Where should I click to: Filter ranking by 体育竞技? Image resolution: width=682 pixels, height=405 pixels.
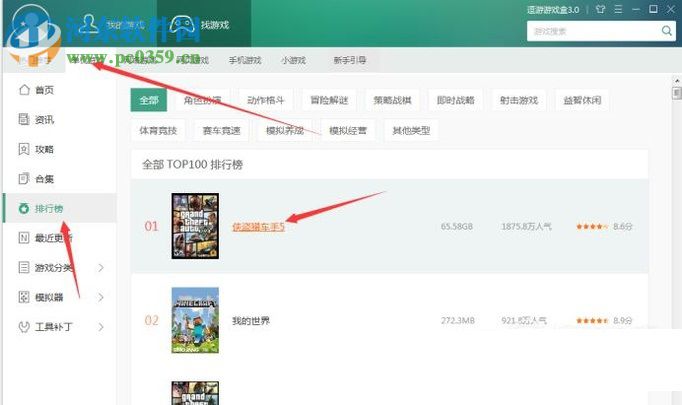point(158,130)
